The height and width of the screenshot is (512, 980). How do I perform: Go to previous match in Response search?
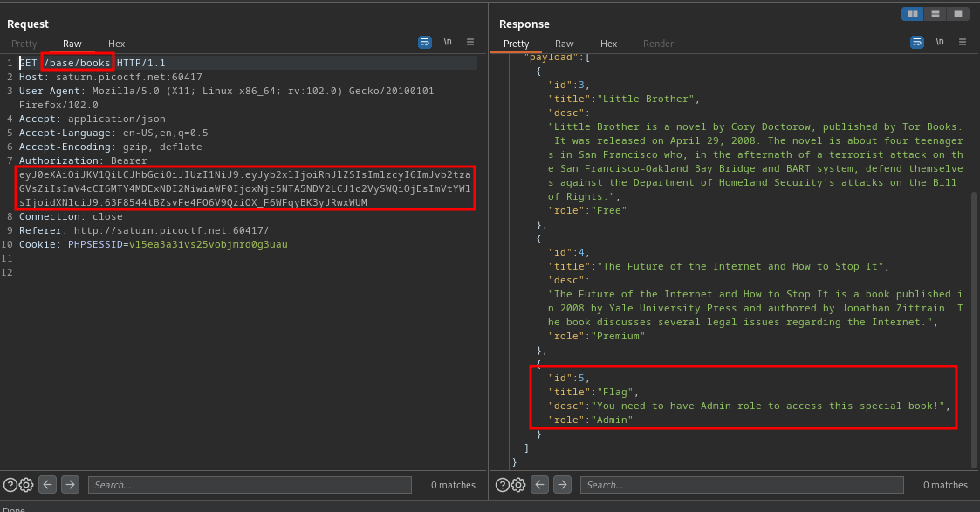[x=540, y=485]
